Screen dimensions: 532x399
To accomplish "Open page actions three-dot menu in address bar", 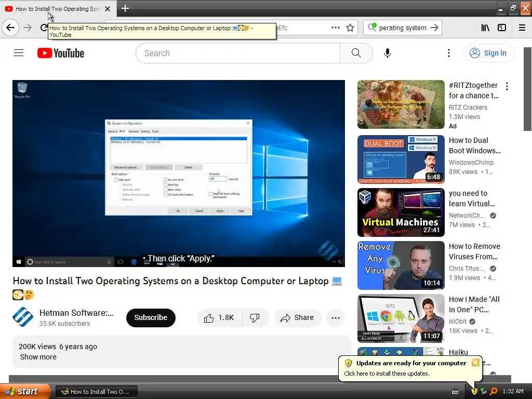I will tap(335, 28).
